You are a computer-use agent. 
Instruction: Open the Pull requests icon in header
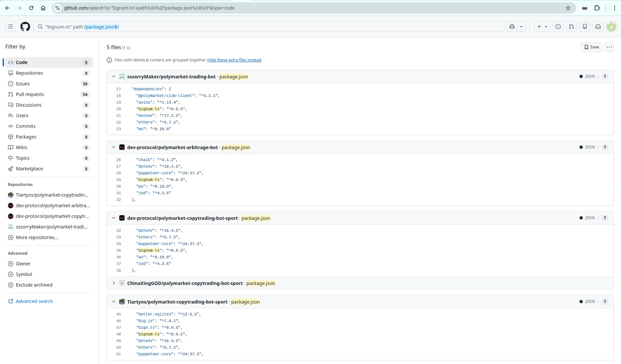(x=571, y=27)
